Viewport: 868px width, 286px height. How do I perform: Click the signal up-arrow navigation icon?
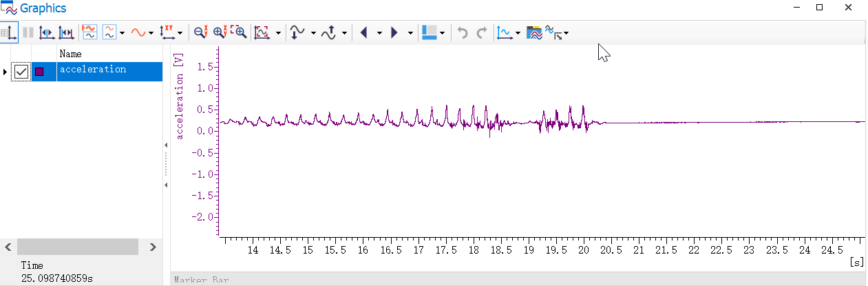tap(328, 32)
